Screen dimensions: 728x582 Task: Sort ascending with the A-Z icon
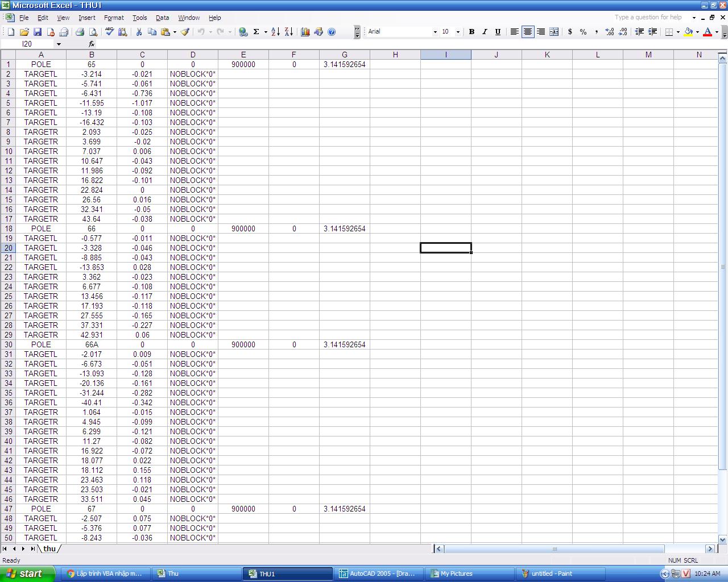(275, 32)
